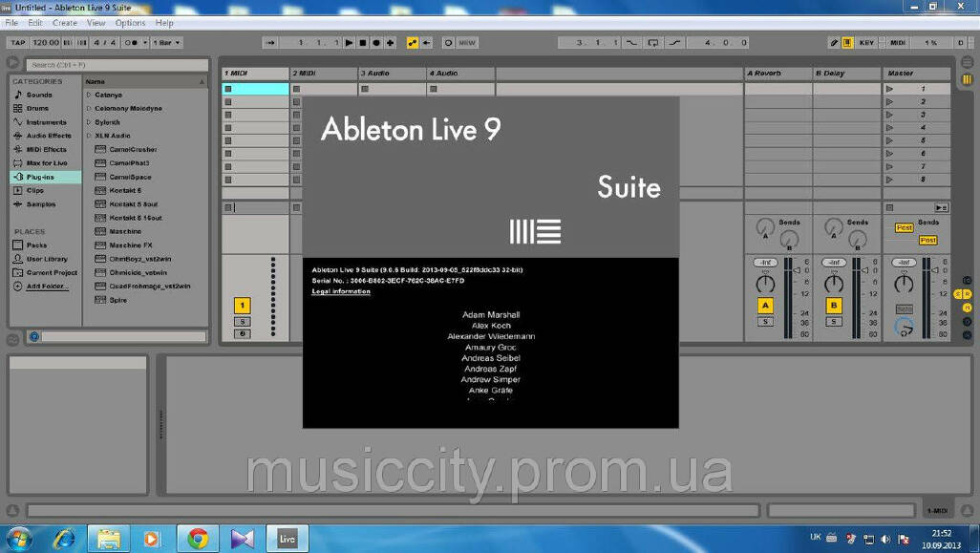Toggle the KEY map mode switch
The width and height of the screenshot is (980, 553).
[x=866, y=42]
